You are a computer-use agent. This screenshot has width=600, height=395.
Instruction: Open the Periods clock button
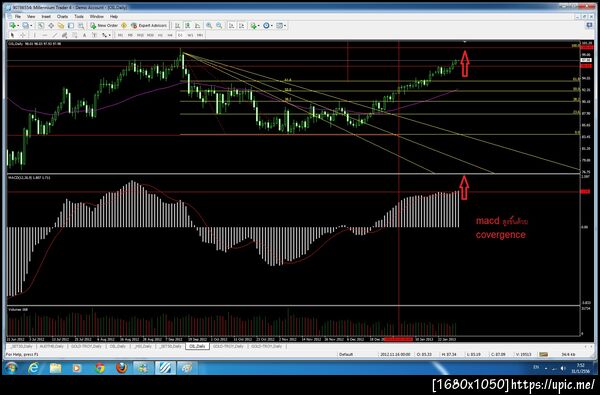click(x=266, y=25)
